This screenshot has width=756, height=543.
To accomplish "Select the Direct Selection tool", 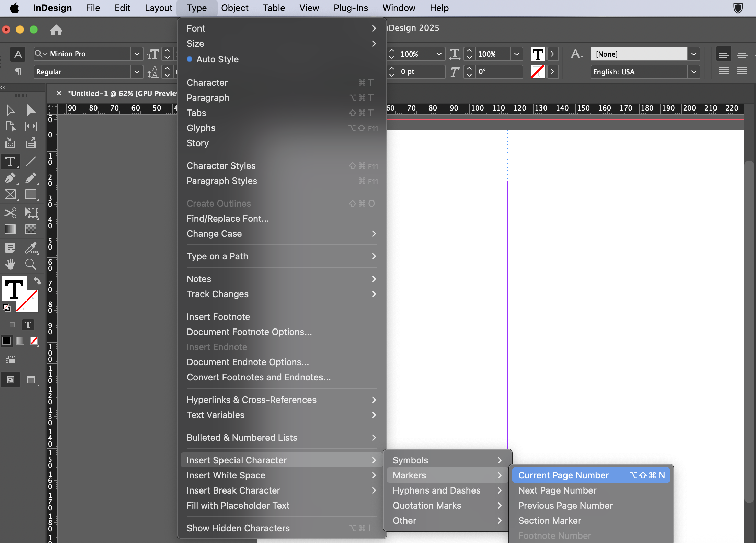I will 31,110.
